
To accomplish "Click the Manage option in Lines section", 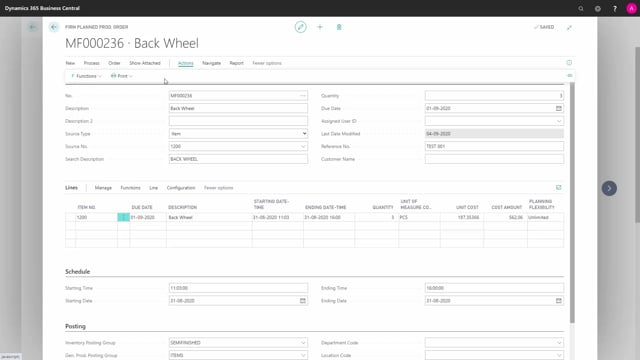I will coord(103,188).
